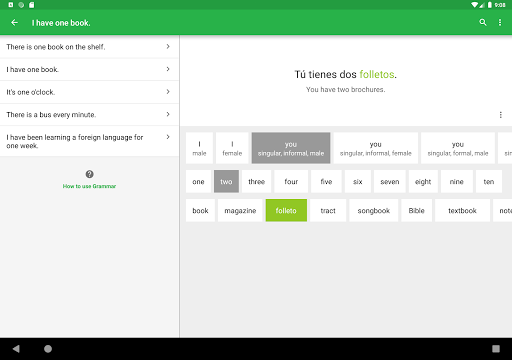Click the help question mark icon
The image size is (512, 360).
(89, 174)
